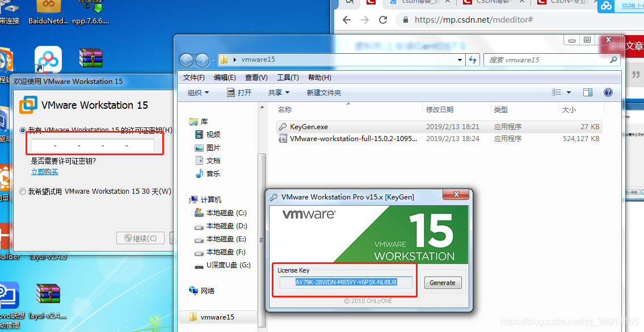The height and width of the screenshot is (332, 644).
Task: Select the KeyGen.exe file
Action: (x=439, y=127)
